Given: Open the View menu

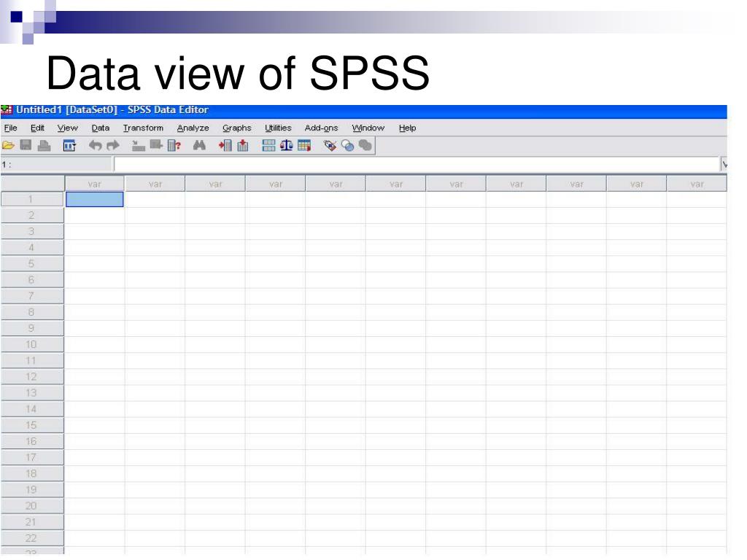Looking at the screenshot, I should click(67, 128).
